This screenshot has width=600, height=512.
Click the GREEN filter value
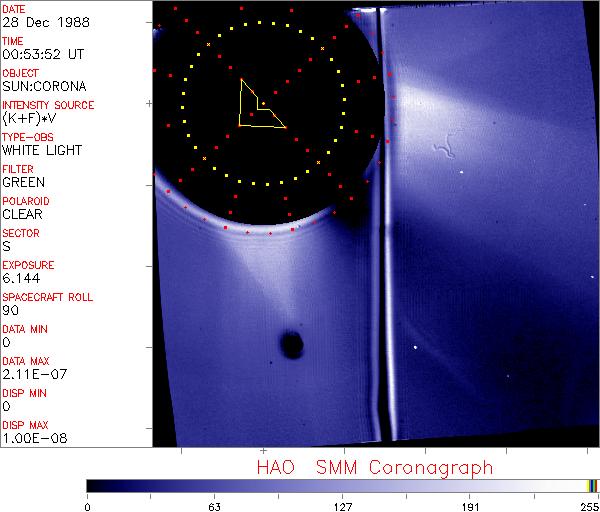(x=22, y=183)
